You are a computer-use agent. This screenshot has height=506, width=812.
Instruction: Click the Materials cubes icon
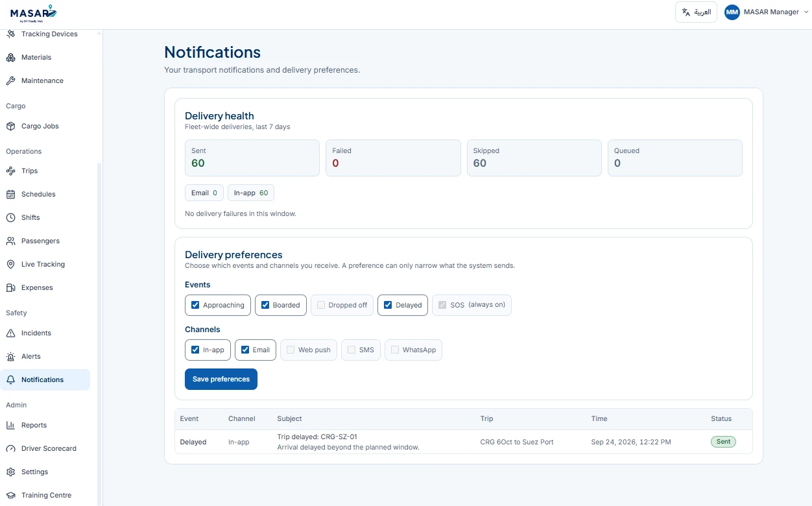tap(10, 57)
